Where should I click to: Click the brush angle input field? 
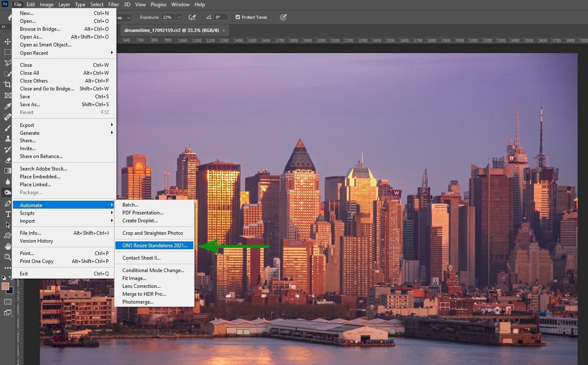point(221,17)
